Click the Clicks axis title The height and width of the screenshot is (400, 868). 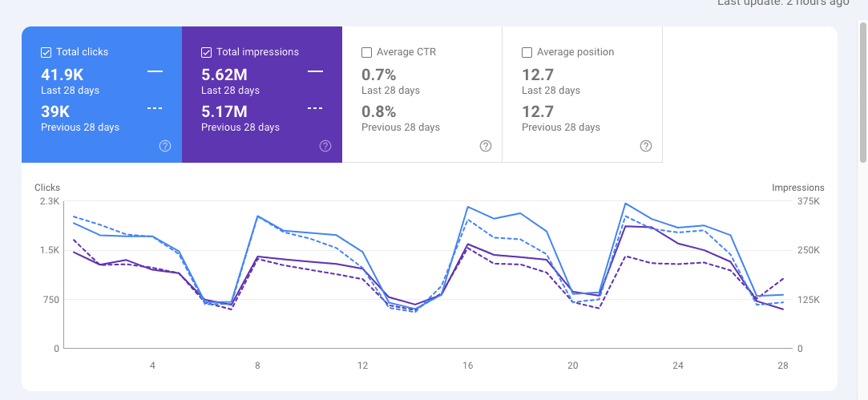pos(47,188)
